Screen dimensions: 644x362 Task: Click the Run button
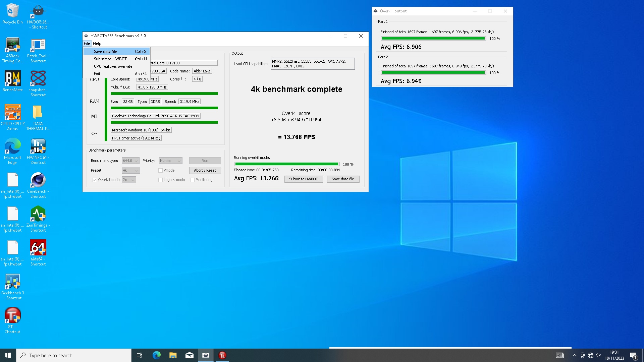[x=205, y=161]
